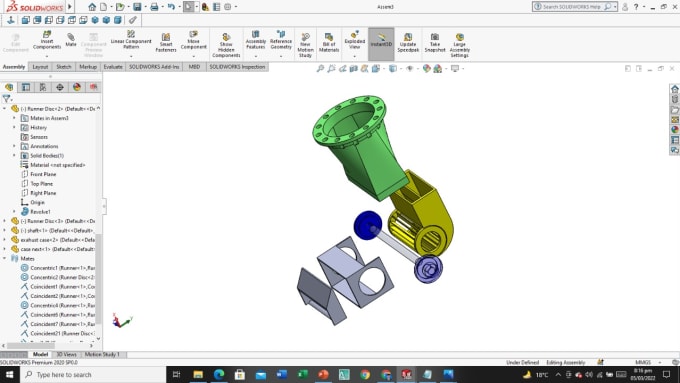Click the filter icon in the feature tree

(6, 99)
